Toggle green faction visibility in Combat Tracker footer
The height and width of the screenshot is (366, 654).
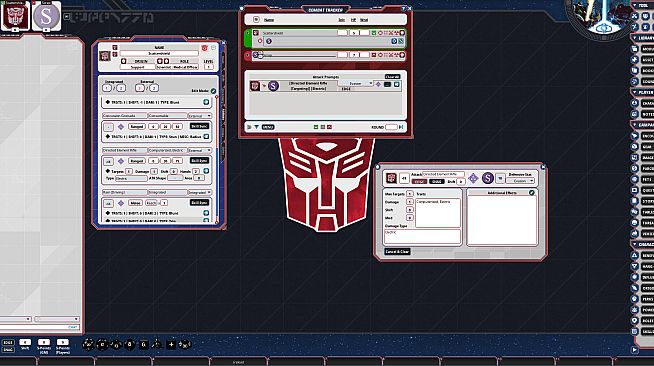(316, 127)
